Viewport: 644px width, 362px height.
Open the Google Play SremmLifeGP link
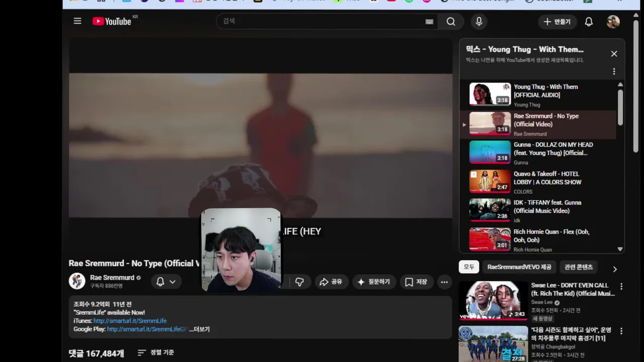[x=147, y=329]
